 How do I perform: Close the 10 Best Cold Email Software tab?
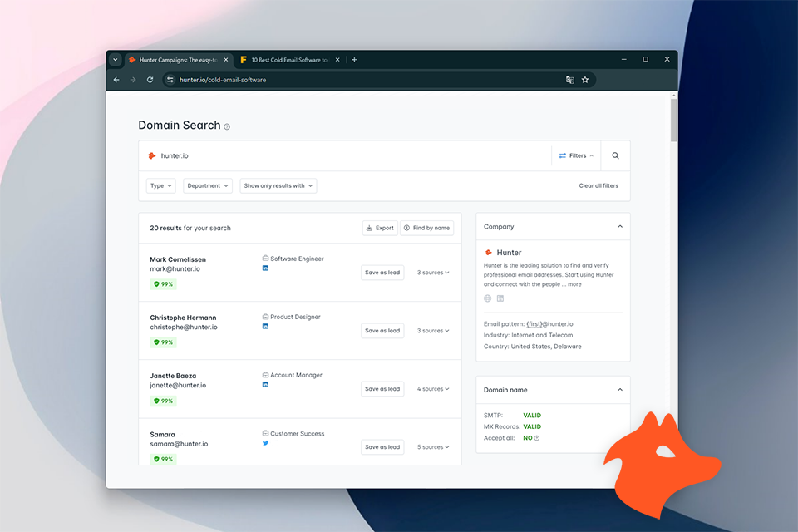click(337, 60)
